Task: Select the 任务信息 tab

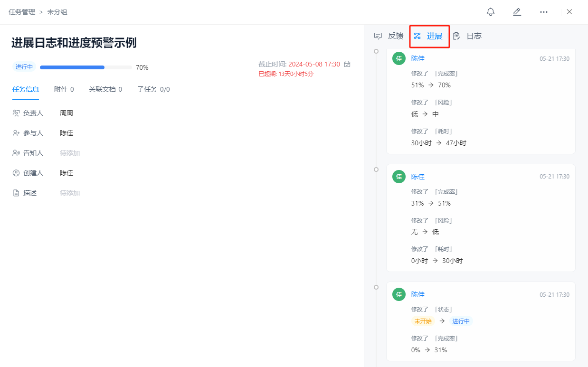Action: 26,89
